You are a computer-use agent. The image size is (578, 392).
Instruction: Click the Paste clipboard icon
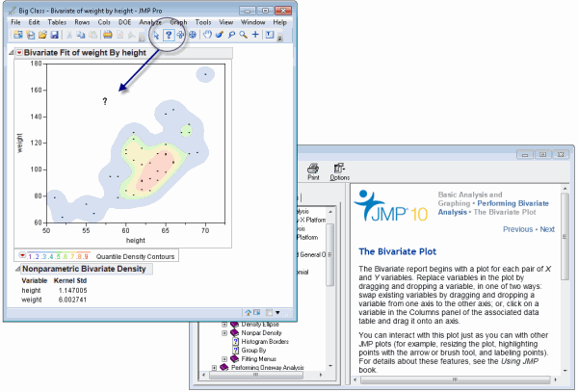point(93,35)
